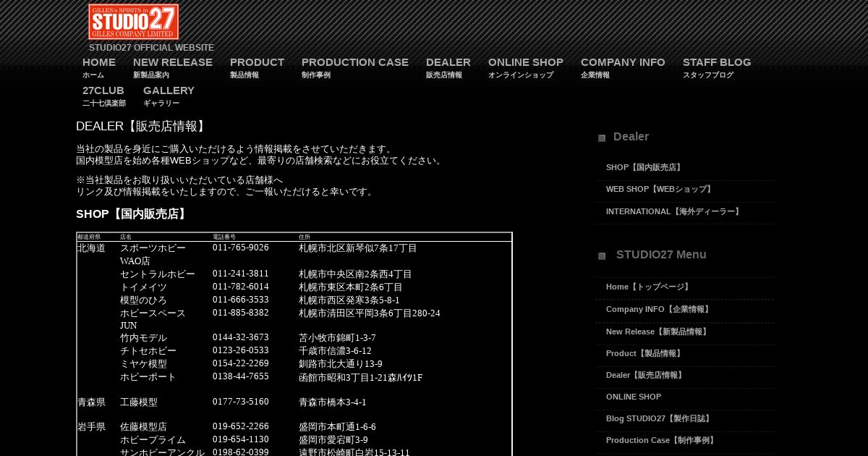Click Dealer【販売店情報】 in sidebar menu
Image resolution: width=868 pixels, height=456 pixels.
tap(645, 375)
